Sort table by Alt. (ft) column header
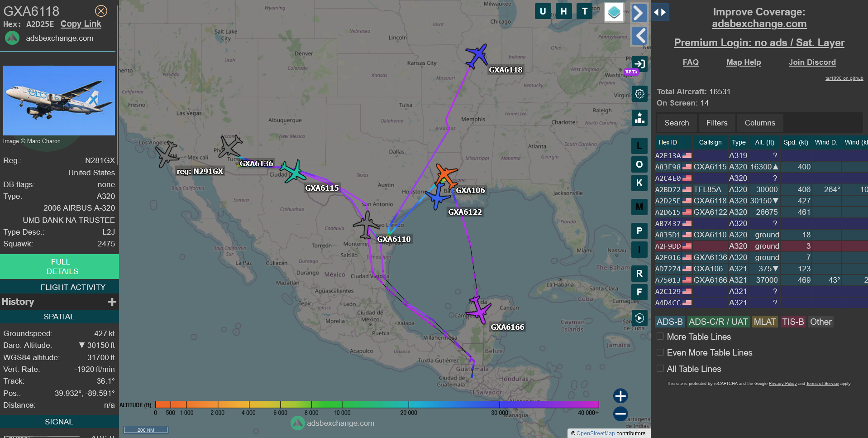This screenshot has height=438, width=868. coord(764,142)
